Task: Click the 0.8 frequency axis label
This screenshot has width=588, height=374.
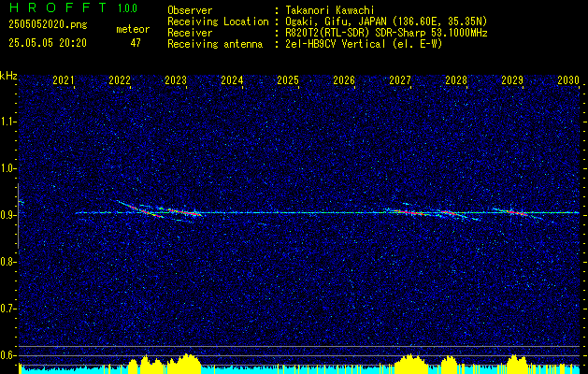Action: coord(7,262)
